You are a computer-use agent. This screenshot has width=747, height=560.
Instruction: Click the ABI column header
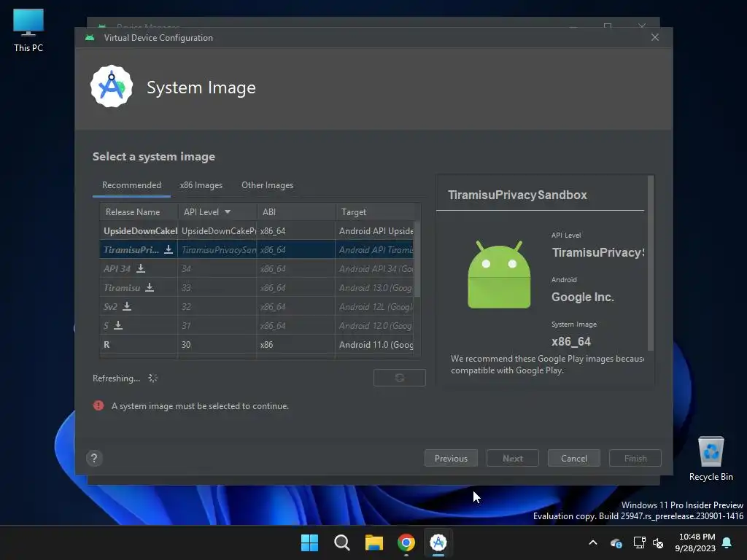coord(296,212)
